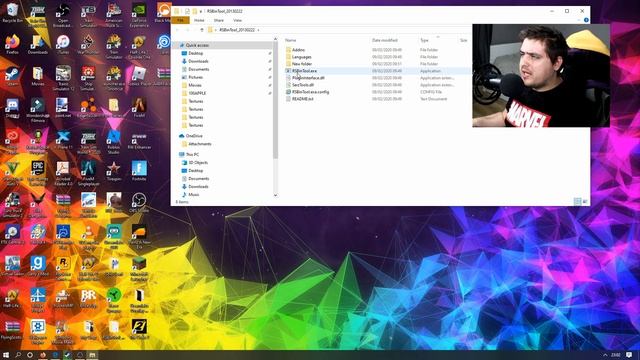Go back with Explorer's Back arrow

[177, 30]
